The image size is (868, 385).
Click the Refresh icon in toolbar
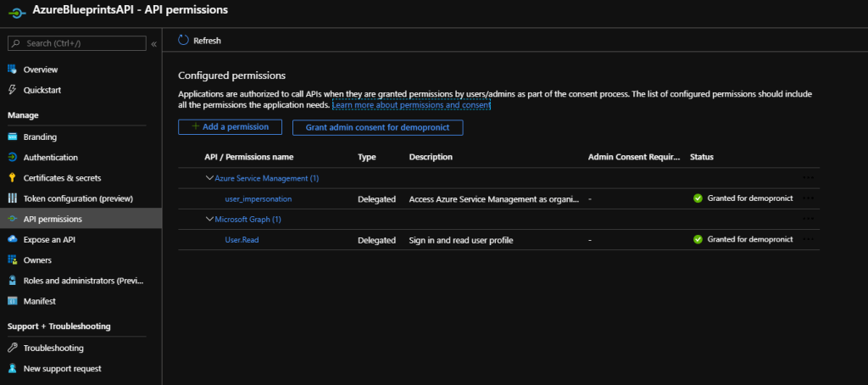(x=184, y=41)
